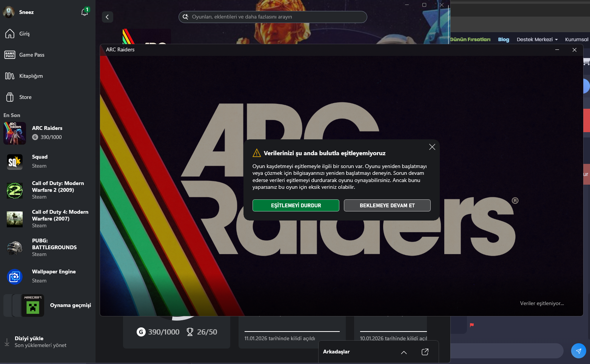The height and width of the screenshot is (364, 590).
Task: Open Kitaplığım library
Action: [x=48, y=76]
